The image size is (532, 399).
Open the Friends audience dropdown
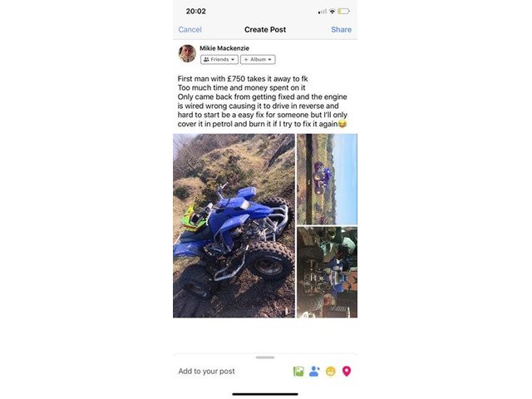pos(219,59)
